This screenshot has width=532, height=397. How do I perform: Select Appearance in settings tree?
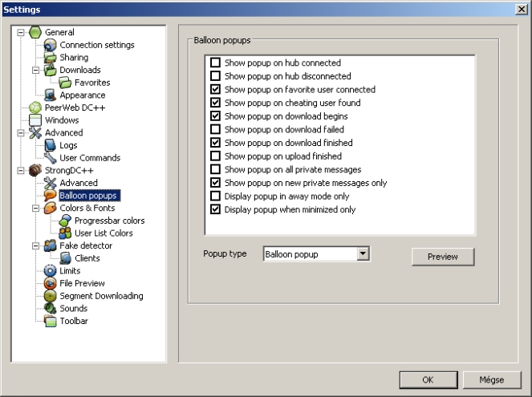pyautogui.click(x=82, y=95)
